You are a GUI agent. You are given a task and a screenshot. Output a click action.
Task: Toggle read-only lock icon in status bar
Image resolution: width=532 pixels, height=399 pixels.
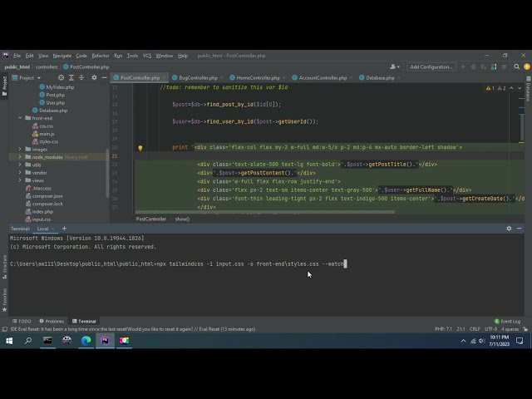tap(525, 329)
